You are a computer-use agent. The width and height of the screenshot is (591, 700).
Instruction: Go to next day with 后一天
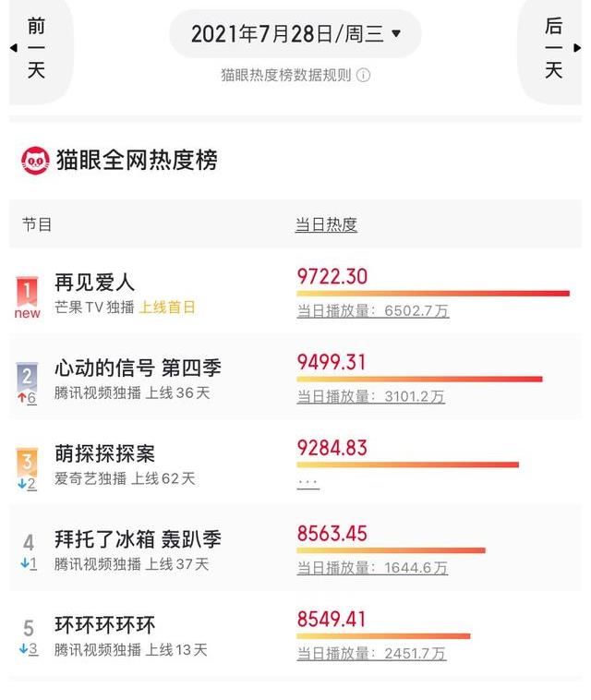(554, 47)
